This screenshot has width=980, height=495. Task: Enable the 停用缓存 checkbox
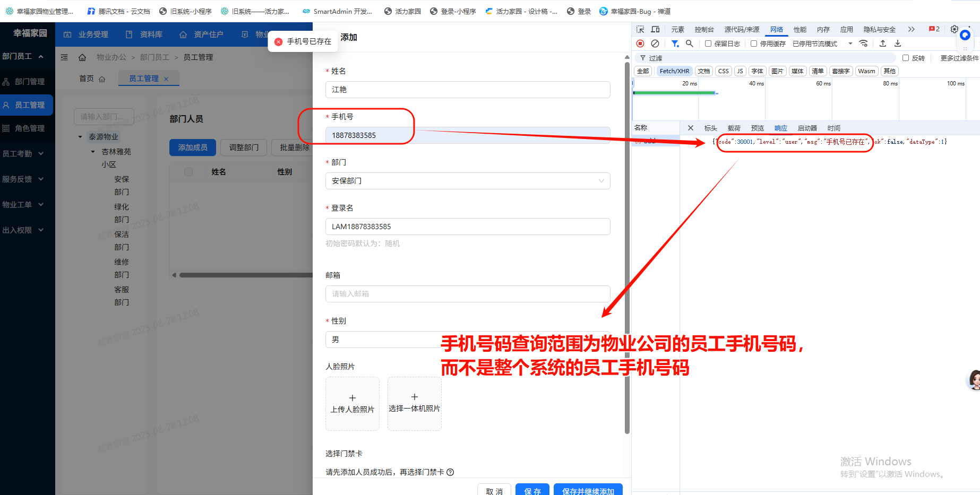click(754, 44)
